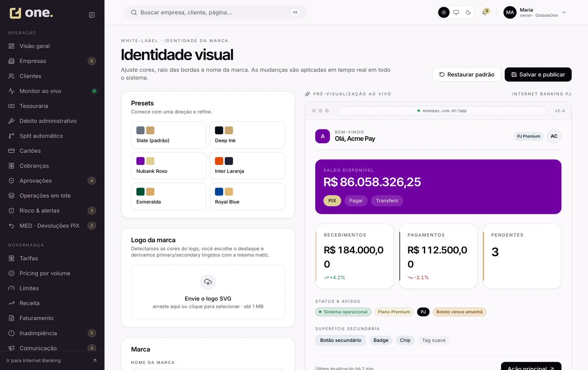Click the Pricing por volume percent icon
Viewport: 588px width, 370px height.
pyautogui.click(x=11, y=273)
